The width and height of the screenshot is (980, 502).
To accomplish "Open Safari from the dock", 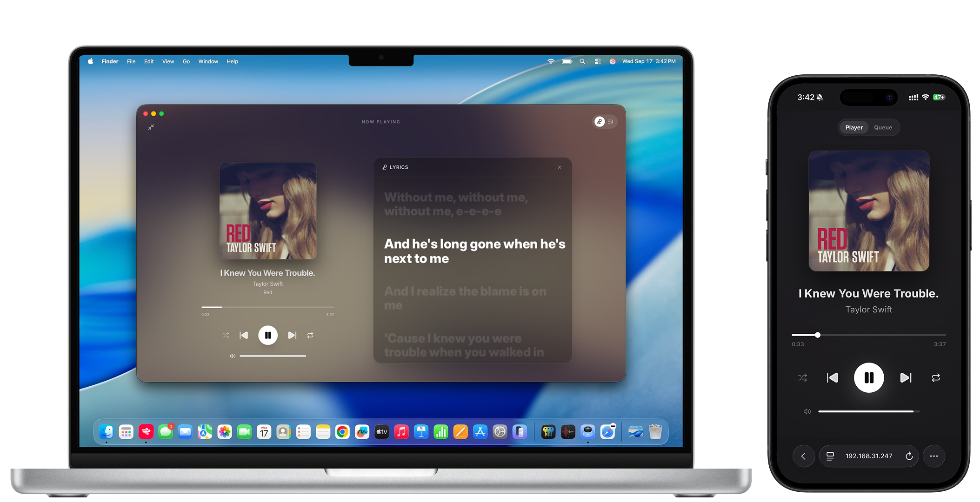I will (608, 432).
